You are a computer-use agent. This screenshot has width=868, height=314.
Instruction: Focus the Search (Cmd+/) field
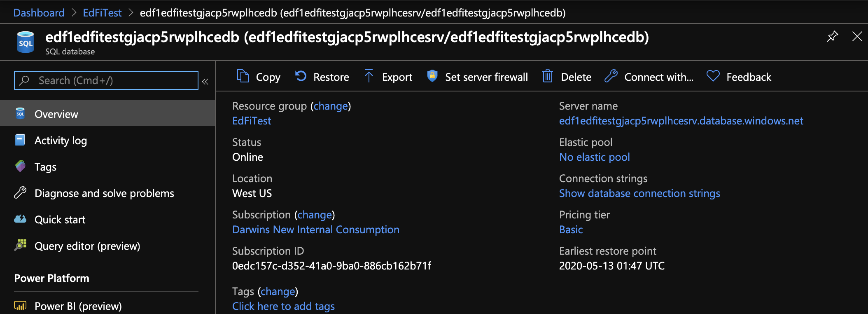point(106,80)
